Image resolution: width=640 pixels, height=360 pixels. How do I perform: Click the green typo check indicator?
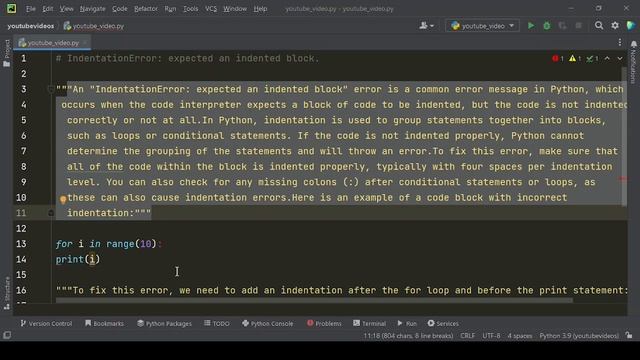[x=592, y=59]
